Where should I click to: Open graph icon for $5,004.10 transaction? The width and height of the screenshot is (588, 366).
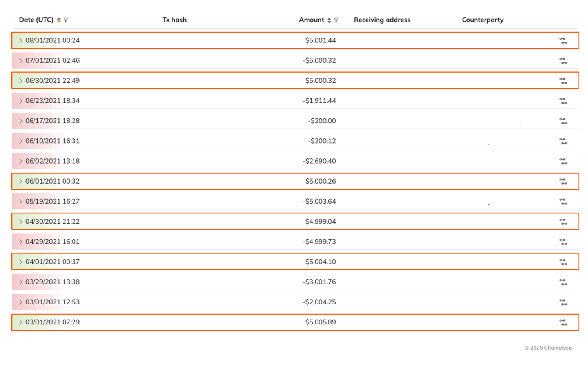point(563,262)
